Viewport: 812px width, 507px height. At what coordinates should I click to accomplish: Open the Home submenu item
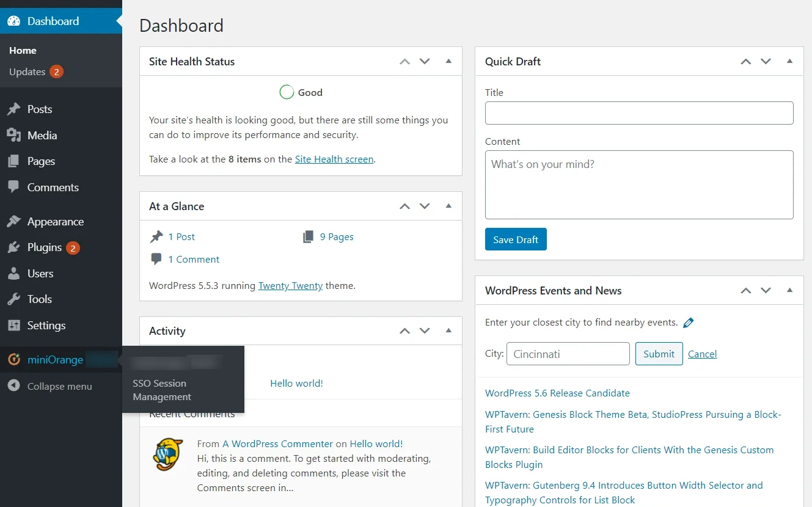(x=23, y=51)
